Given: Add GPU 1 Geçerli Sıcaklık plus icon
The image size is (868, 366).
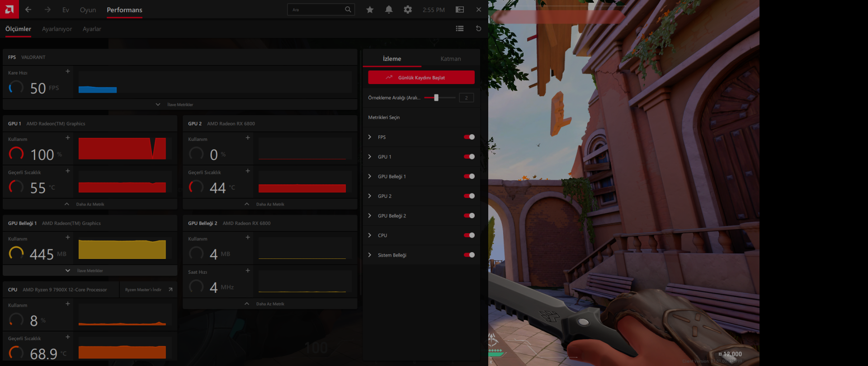Looking at the screenshot, I should [68, 171].
